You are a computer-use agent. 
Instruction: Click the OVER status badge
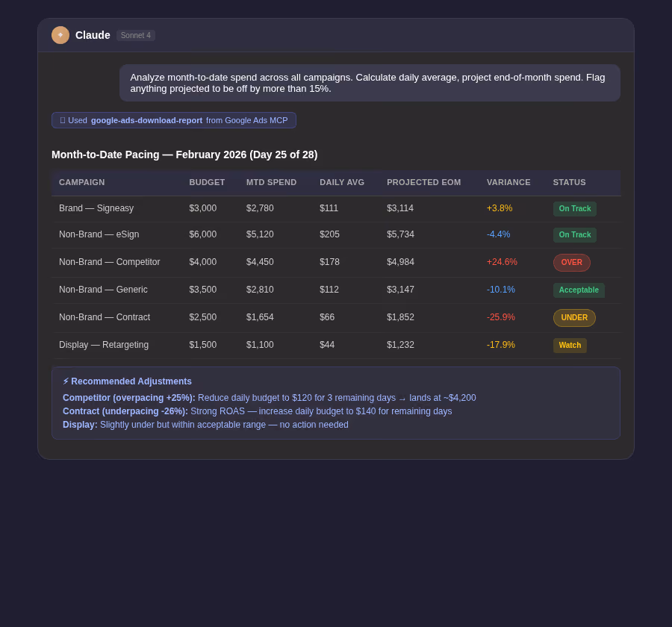572,262
